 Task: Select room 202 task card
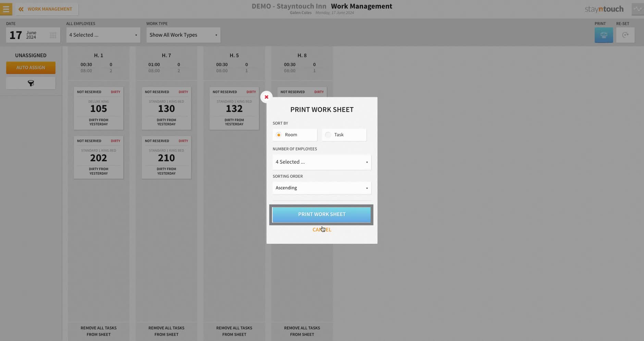pos(99,157)
